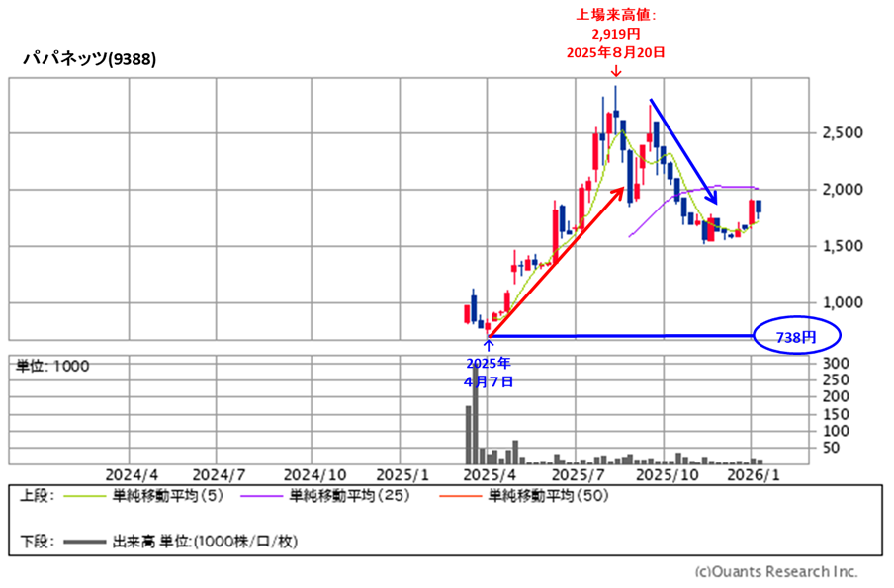Click the blue downtrend arrow on the chart
This screenshot has width=894, height=588.
[x=682, y=148]
